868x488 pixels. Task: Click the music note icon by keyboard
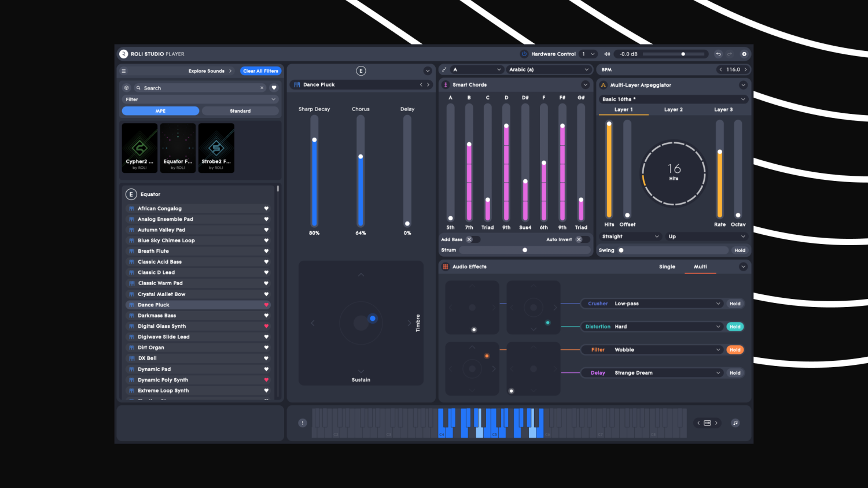735,423
